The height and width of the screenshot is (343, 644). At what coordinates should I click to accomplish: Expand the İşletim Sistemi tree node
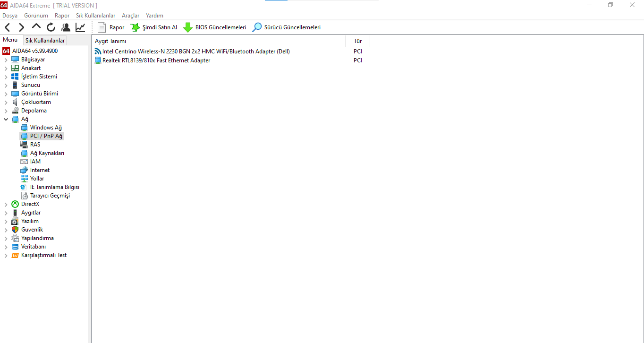click(x=6, y=77)
